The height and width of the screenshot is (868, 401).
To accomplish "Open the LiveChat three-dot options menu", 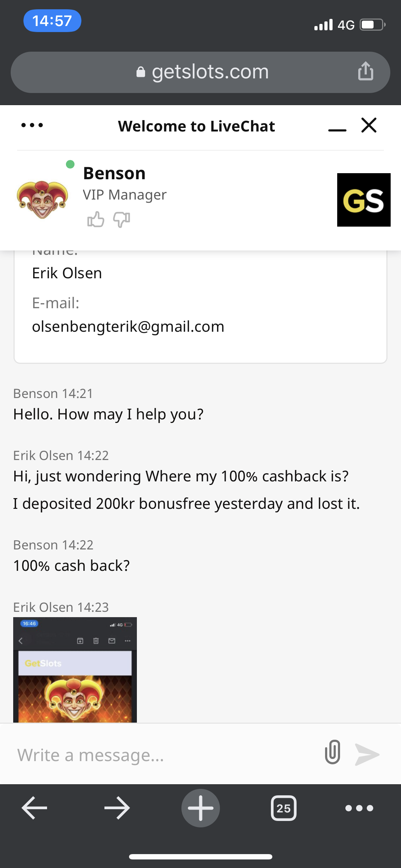I will click(x=32, y=125).
